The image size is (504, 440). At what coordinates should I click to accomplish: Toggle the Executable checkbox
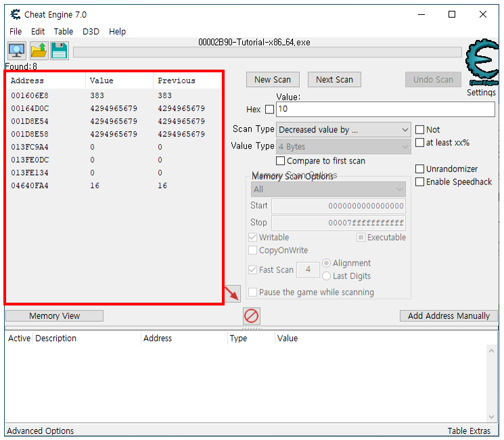(x=361, y=237)
